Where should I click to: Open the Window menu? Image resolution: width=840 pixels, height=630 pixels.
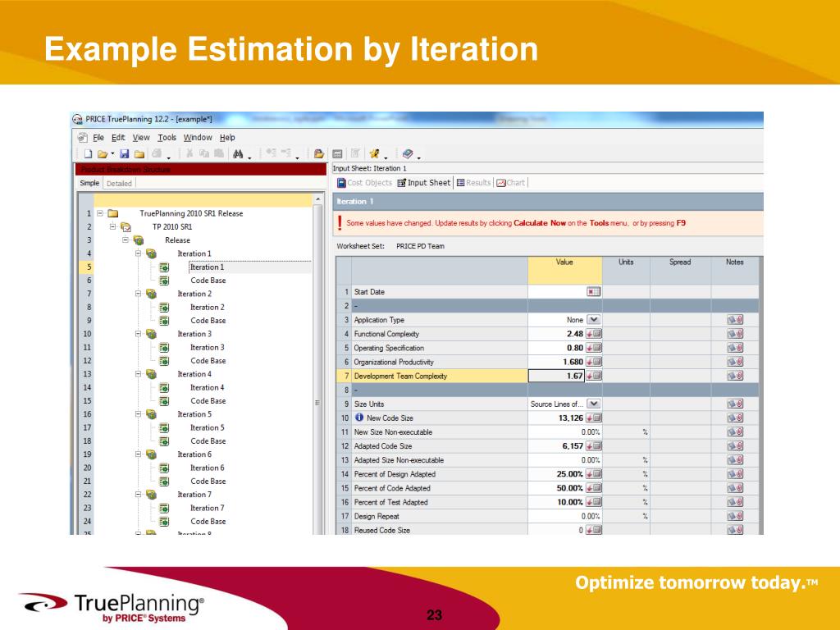(198, 138)
